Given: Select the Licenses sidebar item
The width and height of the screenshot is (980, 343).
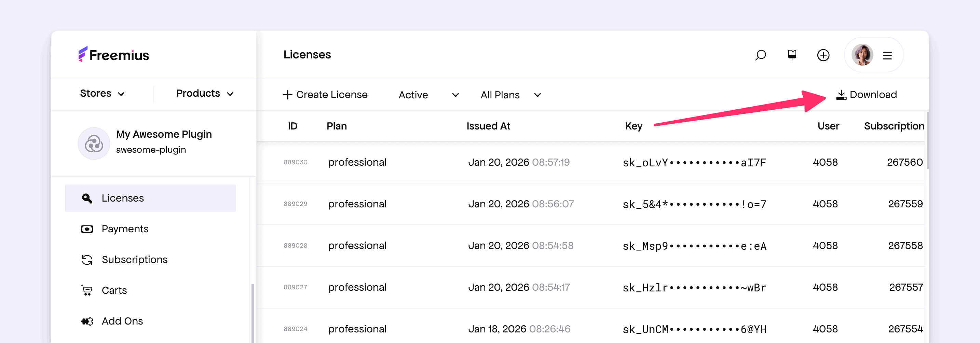Looking at the screenshot, I should (x=122, y=198).
